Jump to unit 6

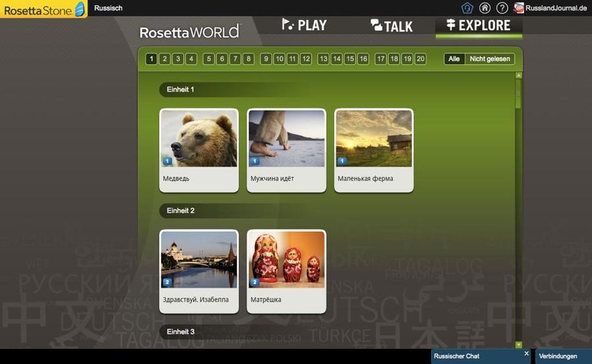coord(222,59)
